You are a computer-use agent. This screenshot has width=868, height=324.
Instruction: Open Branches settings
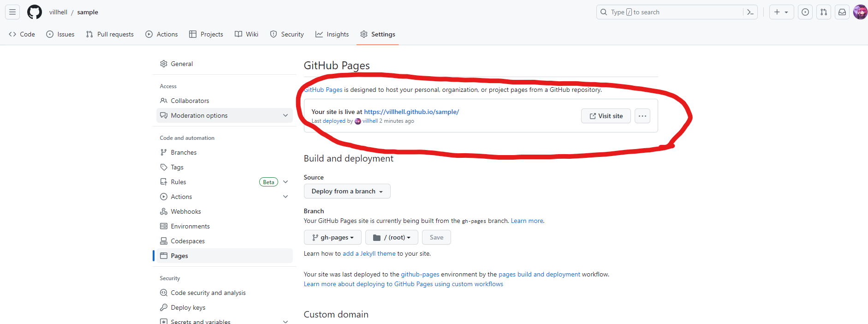point(225,152)
